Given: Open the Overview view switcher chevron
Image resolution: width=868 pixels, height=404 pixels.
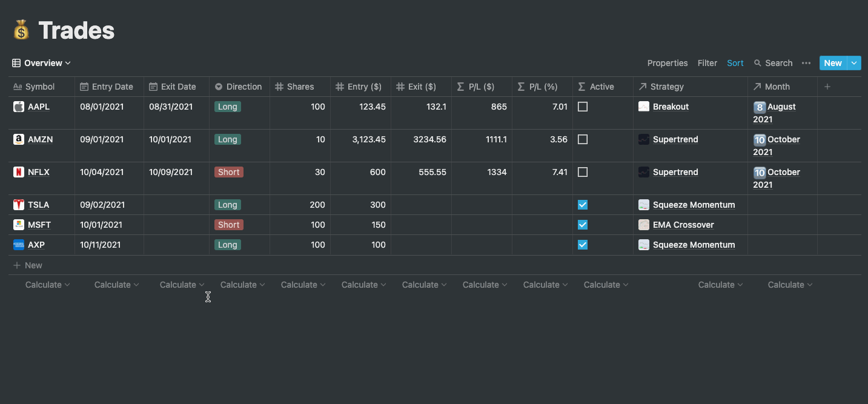Looking at the screenshot, I should pos(68,62).
